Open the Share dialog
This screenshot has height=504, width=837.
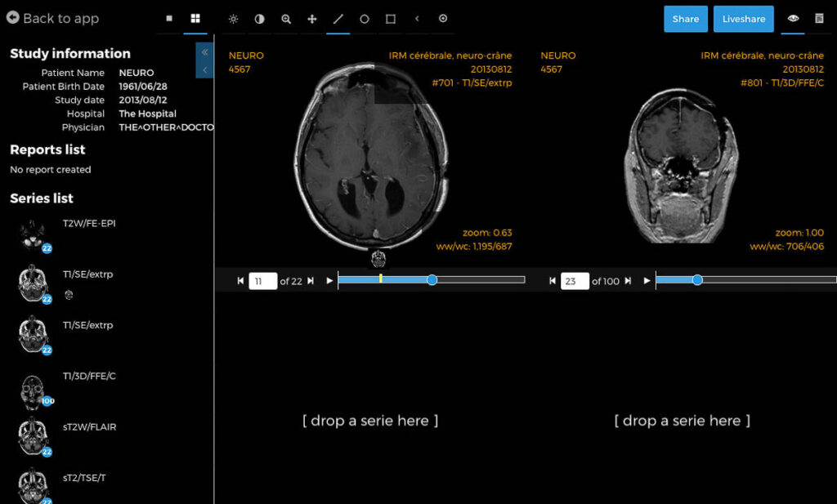coord(685,18)
